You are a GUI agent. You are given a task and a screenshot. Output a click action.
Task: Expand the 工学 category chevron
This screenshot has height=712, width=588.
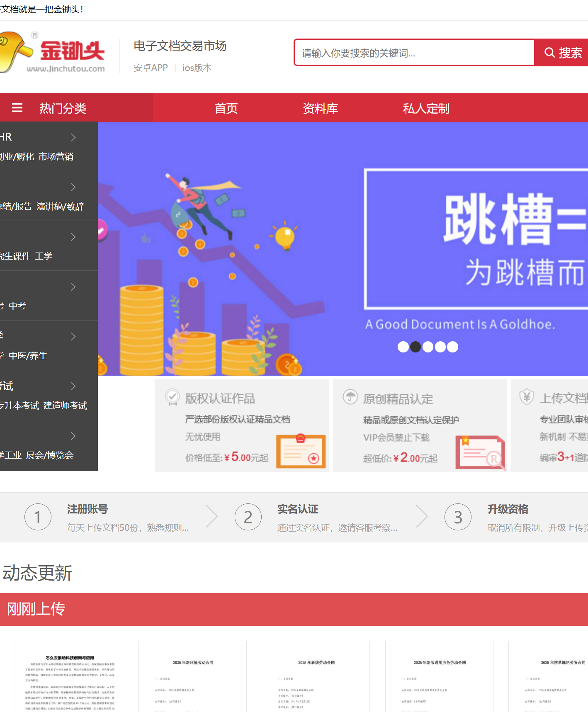(x=73, y=237)
